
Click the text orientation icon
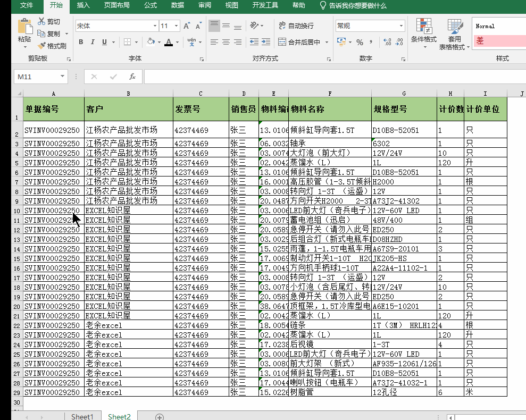click(254, 26)
